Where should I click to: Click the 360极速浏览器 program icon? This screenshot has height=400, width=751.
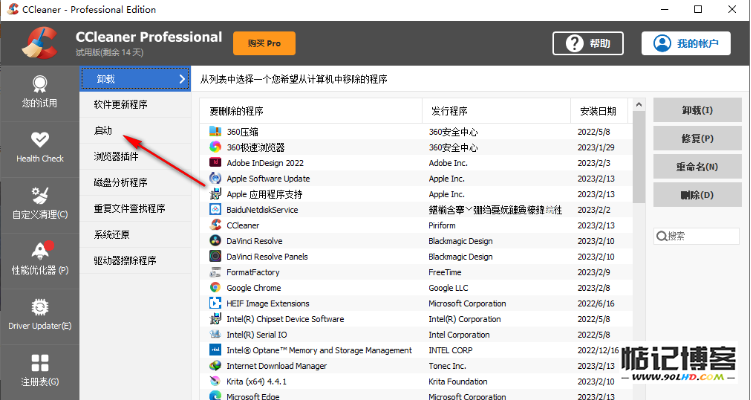[215, 147]
